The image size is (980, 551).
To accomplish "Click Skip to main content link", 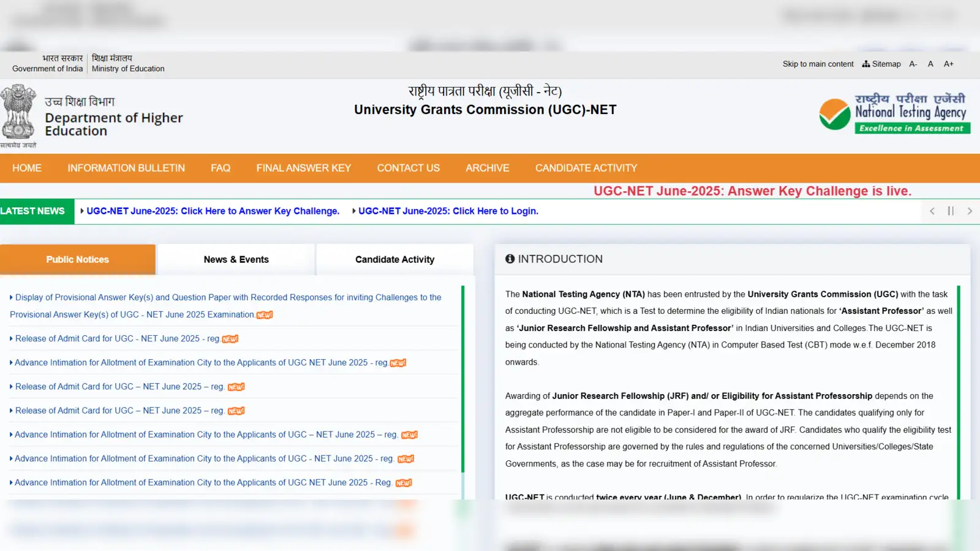I will pos(818,64).
